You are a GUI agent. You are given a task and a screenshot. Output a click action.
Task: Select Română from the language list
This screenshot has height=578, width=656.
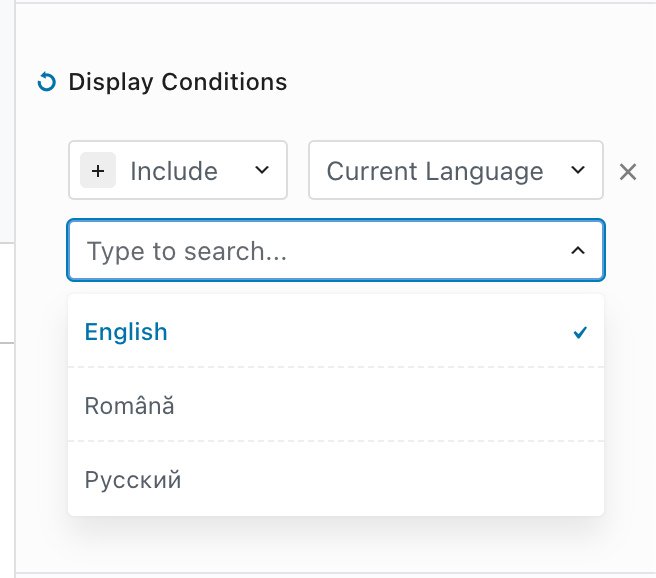(x=336, y=405)
